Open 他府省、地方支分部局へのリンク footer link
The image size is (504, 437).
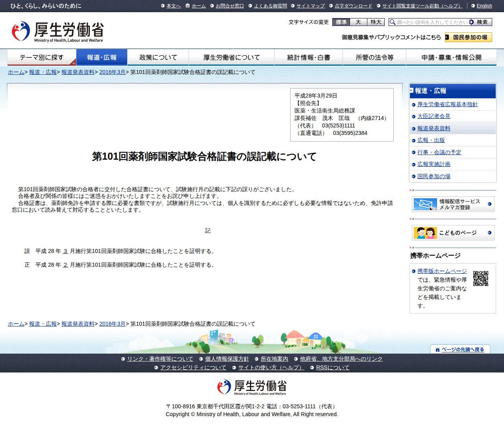[341, 359]
